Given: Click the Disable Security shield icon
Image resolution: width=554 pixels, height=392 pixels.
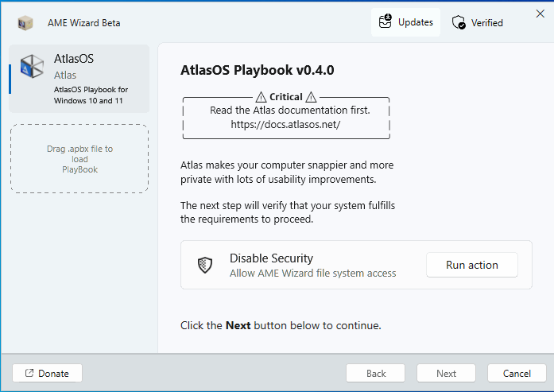Looking at the screenshot, I should pos(205,266).
